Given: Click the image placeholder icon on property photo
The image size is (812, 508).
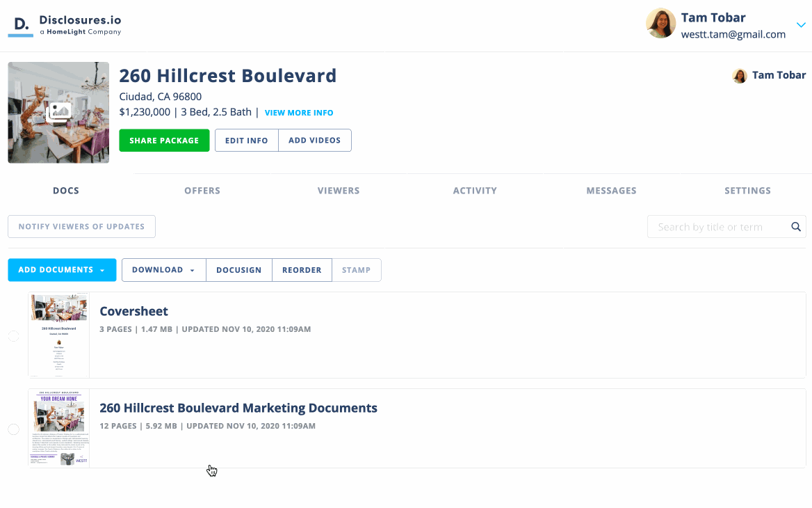Looking at the screenshot, I should [x=58, y=109].
